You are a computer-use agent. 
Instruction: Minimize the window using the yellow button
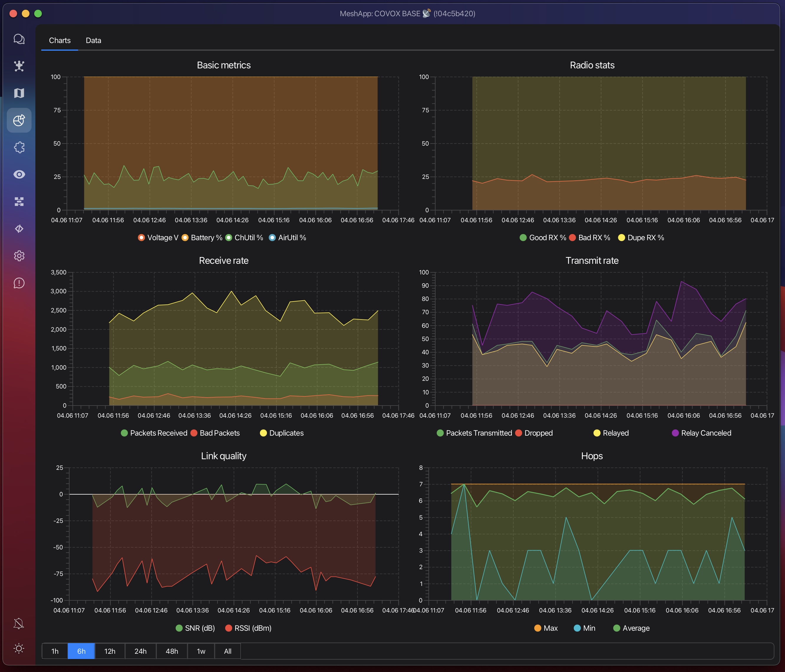26,14
